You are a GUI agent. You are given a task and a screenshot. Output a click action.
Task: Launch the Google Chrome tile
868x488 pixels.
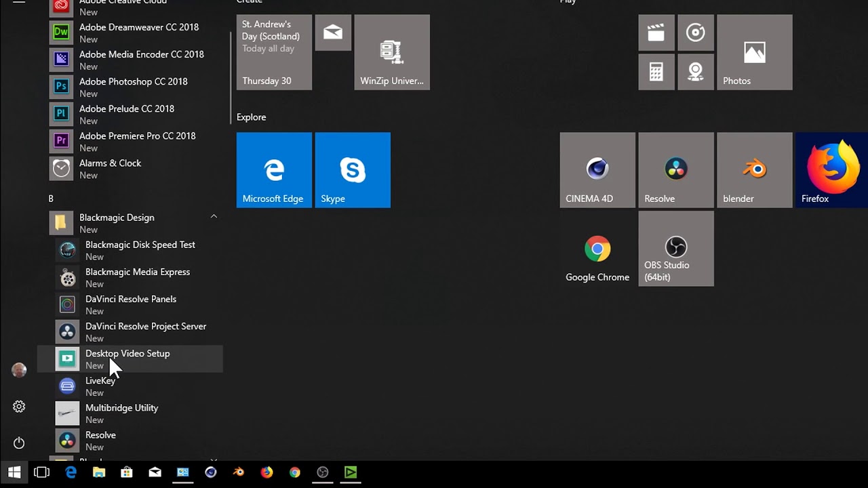(x=597, y=249)
